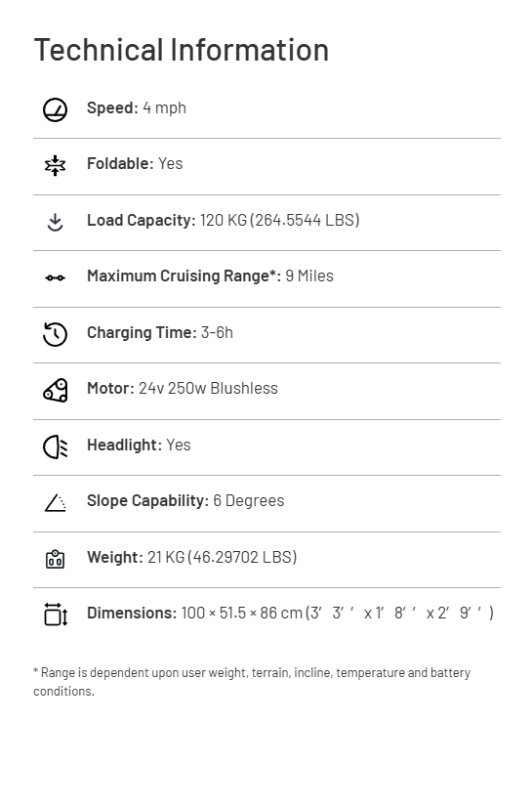Click the load capacity download-arrow icon
Image resolution: width=532 pixels, height=807 pixels.
tap(55, 223)
